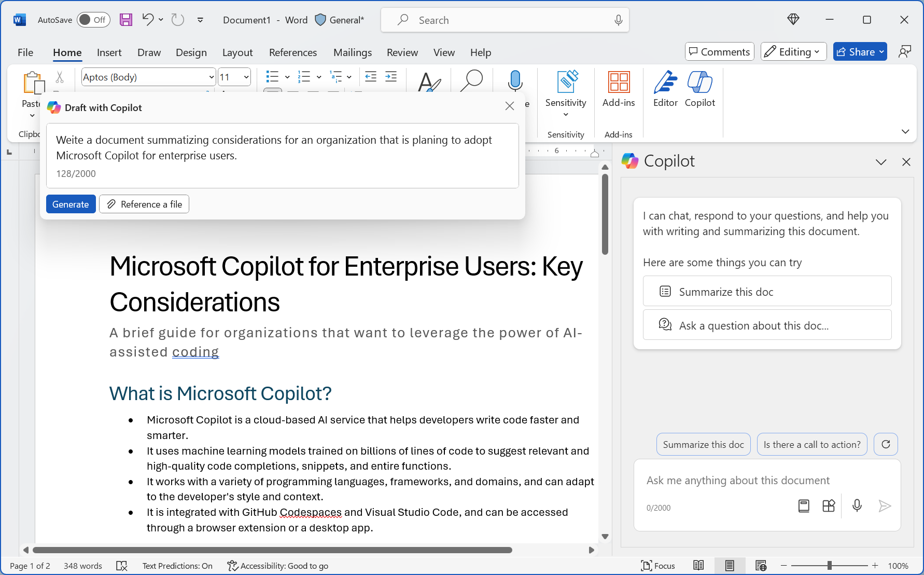Click the Redo icon
The width and height of the screenshot is (924, 575).
[x=178, y=20]
